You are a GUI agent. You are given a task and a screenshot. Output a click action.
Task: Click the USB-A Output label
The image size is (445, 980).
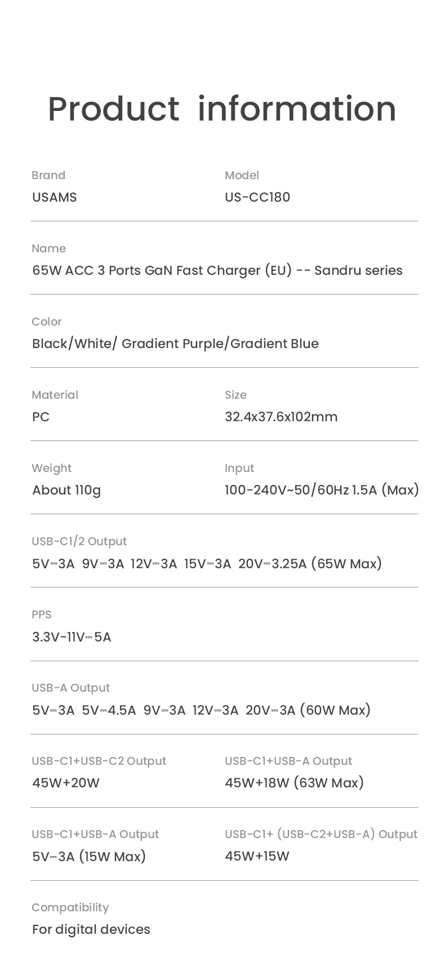(70, 688)
